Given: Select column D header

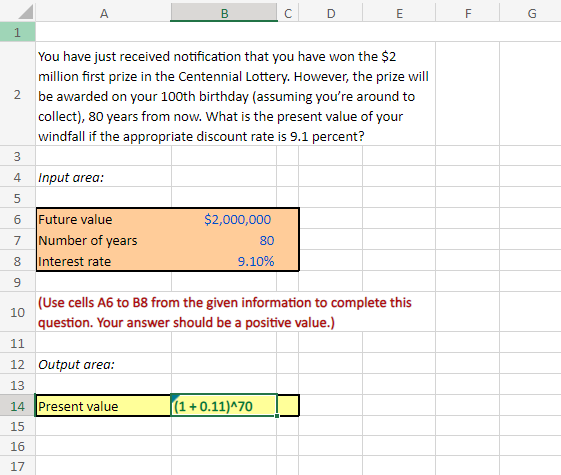Looking at the screenshot, I should coord(331,14).
